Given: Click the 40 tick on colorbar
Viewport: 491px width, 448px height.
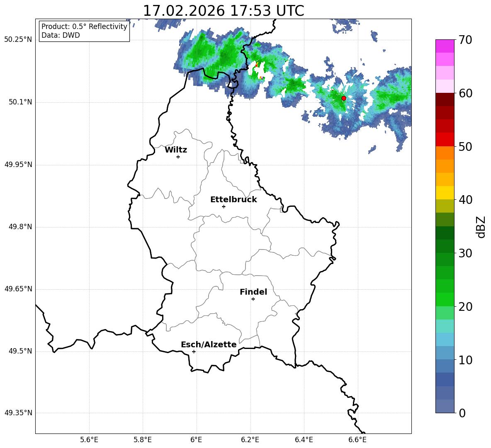Looking at the screenshot, I should point(465,200).
